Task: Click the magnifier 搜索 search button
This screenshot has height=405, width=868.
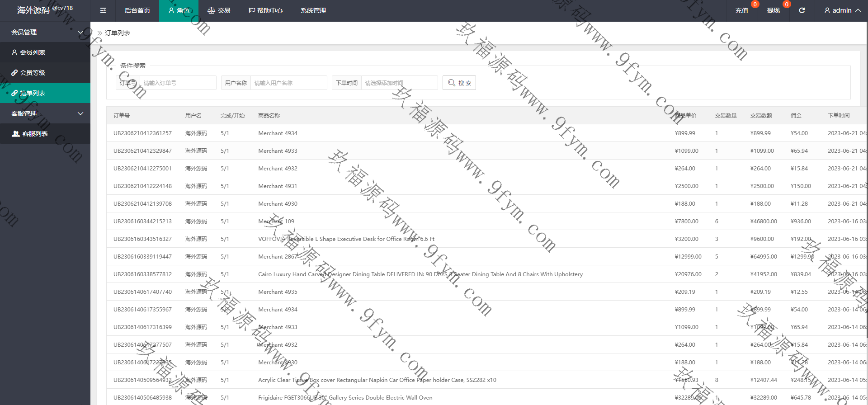Action: 459,83
